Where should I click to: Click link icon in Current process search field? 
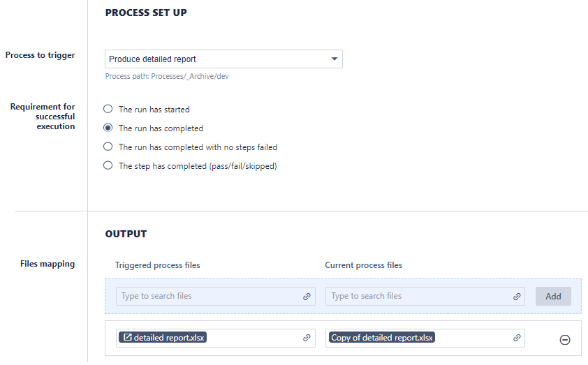(517, 297)
